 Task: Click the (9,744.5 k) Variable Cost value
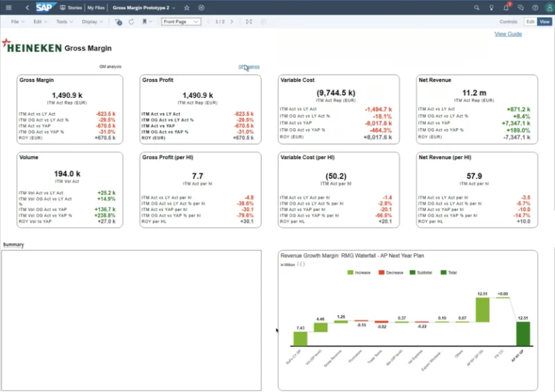[x=336, y=93]
